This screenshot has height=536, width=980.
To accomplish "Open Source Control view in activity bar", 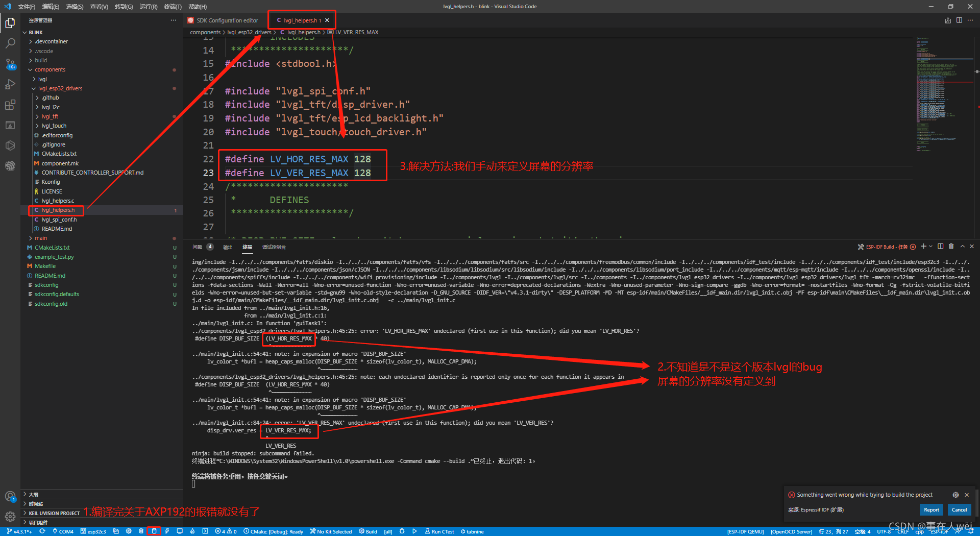I will coord(10,64).
